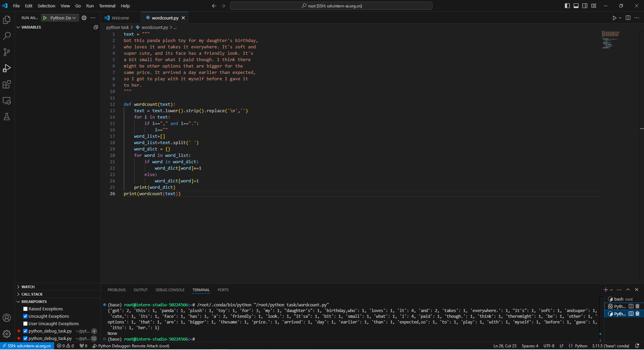Click the SSH remote status button
The width and height of the screenshot is (644, 350).
[x=27, y=346]
